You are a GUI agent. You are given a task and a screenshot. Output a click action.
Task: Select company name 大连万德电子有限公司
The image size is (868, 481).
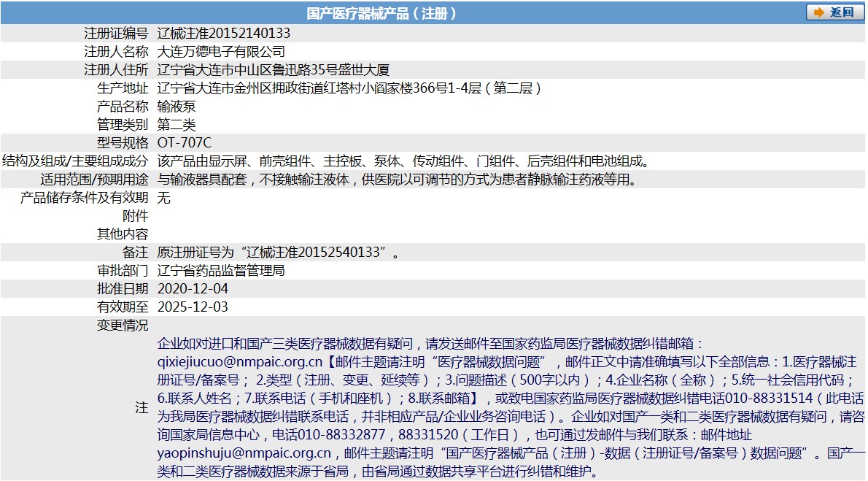coord(222,52)
